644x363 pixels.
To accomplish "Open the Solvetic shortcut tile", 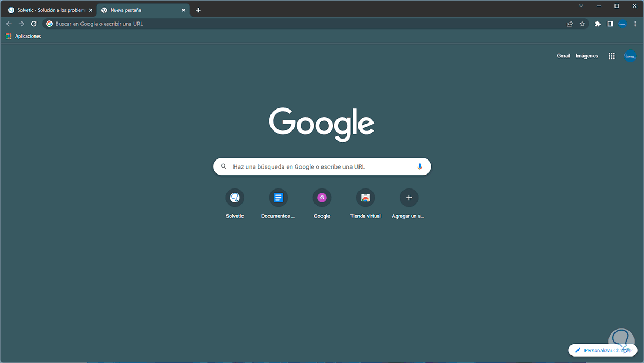I will (x=235, y=204).
